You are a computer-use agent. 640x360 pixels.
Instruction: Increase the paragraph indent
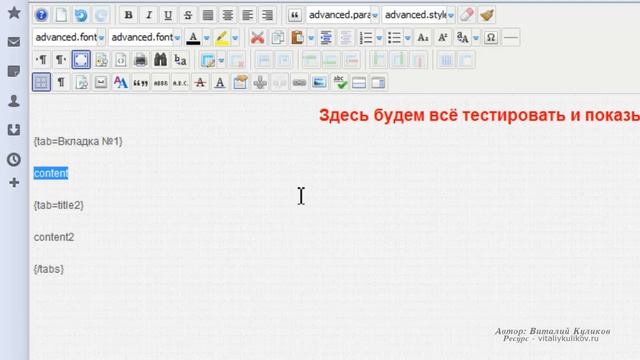tap(326, 38)
